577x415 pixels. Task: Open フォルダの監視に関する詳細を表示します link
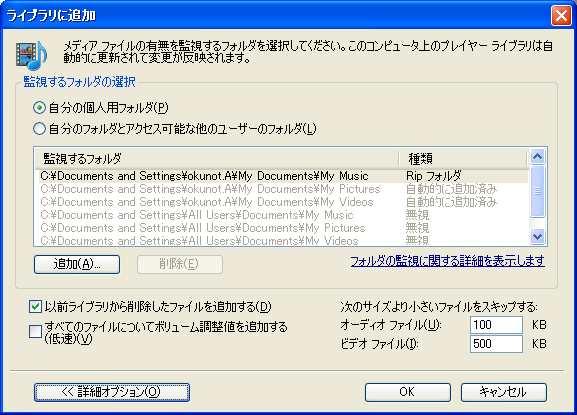coord(447,261)
